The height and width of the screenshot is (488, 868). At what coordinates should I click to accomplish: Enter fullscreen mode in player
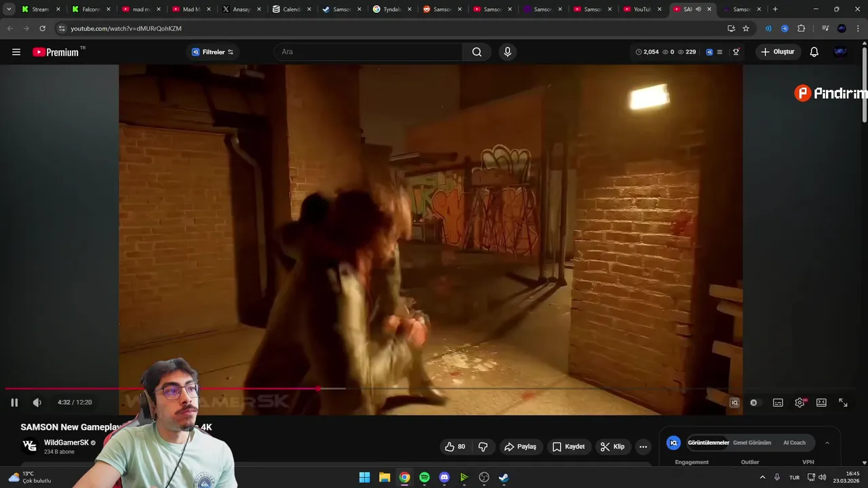pyautogui.click(x=843, y=403)
